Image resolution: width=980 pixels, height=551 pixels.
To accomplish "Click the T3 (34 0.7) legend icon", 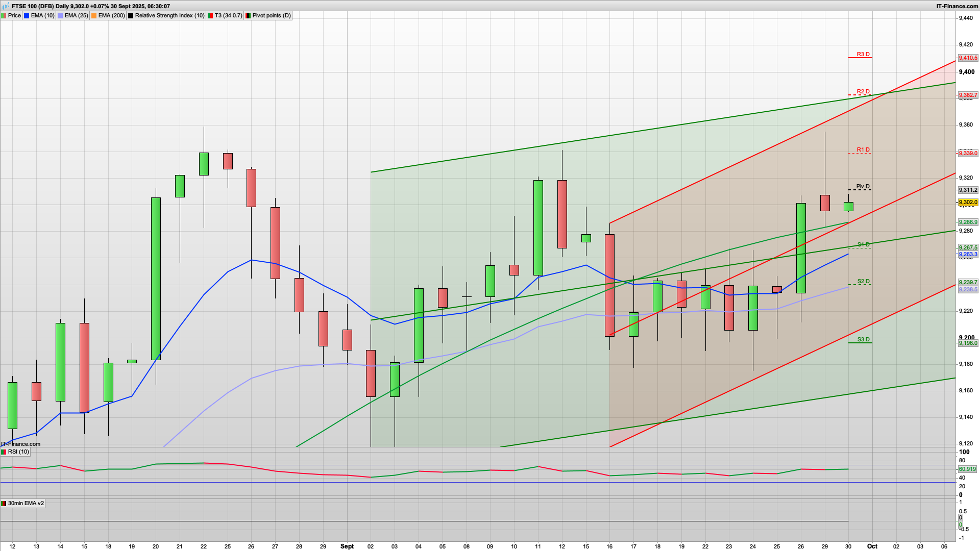I will 211,16.
